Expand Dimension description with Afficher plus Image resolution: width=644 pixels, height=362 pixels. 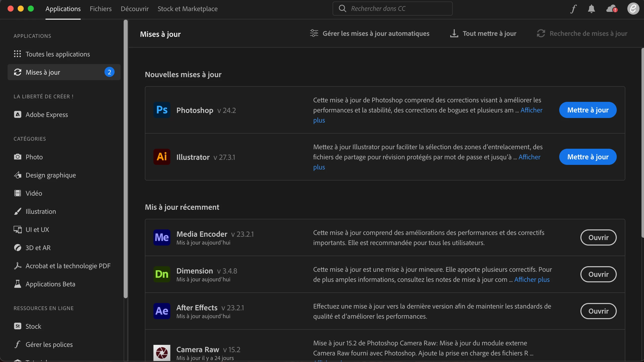(532, 280)
